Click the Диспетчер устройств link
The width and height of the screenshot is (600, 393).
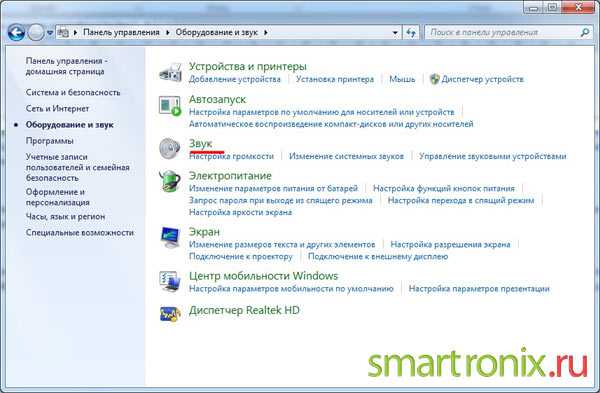(482, 79)
